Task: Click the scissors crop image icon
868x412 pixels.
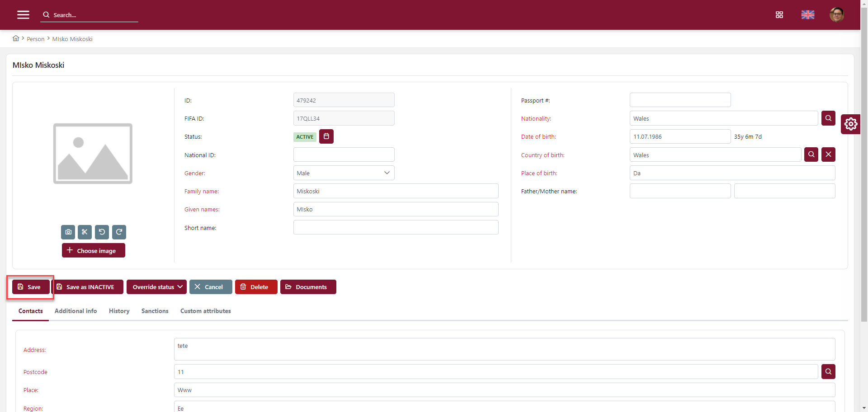Action: (85, 232)
